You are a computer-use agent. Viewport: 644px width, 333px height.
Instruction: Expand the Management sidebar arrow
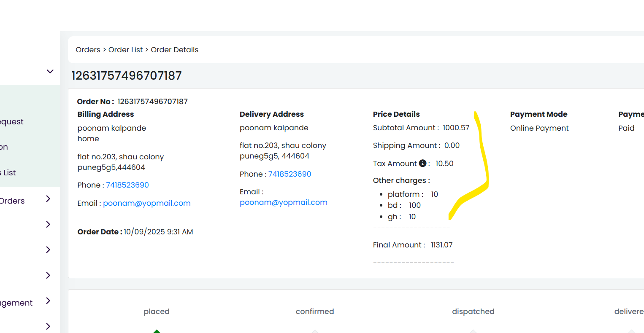(x=48, y=301)
